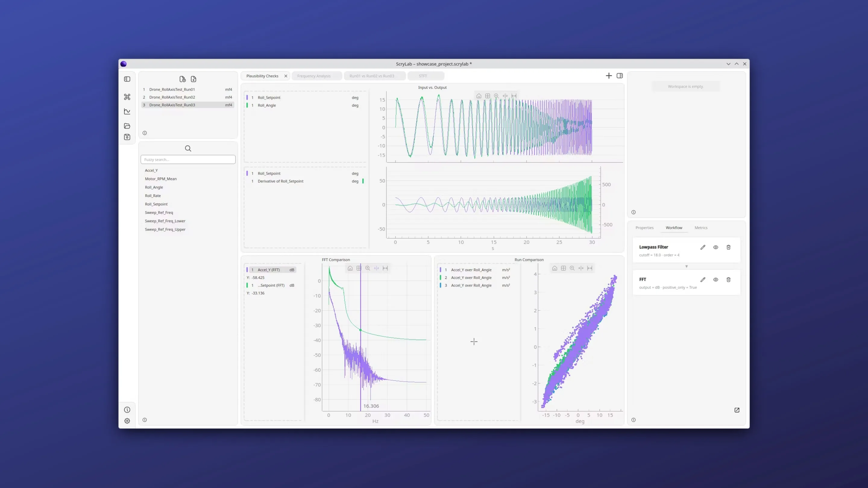Click the cursor icon on Run Comparison plot

pyautogui.click(x=581, y=268)
